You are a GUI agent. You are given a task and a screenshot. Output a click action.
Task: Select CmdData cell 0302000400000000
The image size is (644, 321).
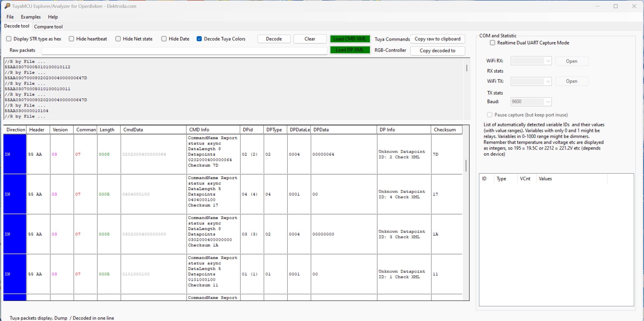pos(154,234)
